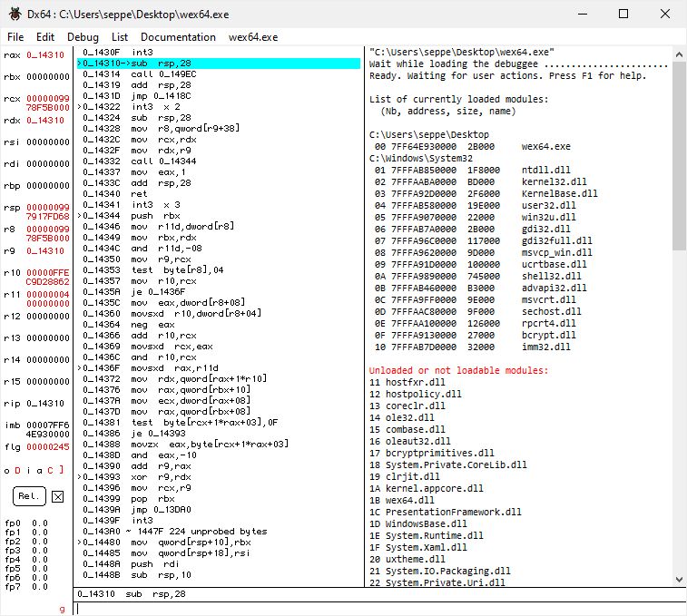
Task: Toggle the carry flag 'C'
Action: click(51, 471)
